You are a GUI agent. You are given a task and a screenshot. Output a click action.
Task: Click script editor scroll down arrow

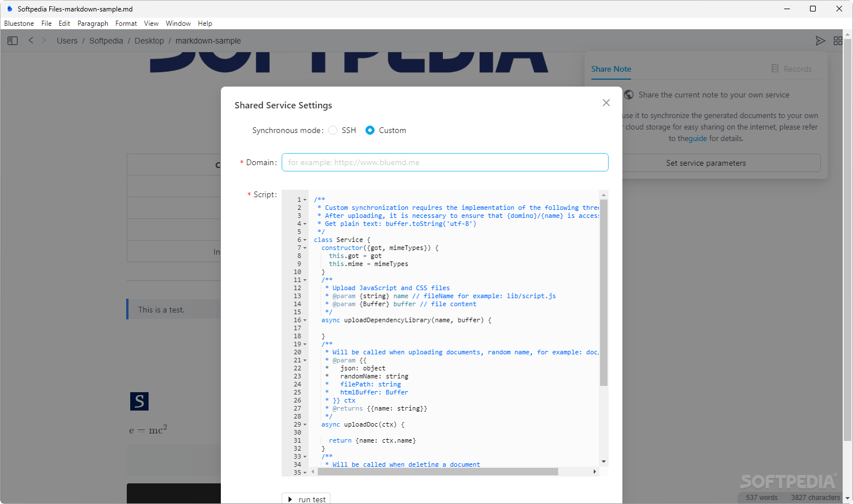[603, 462]
